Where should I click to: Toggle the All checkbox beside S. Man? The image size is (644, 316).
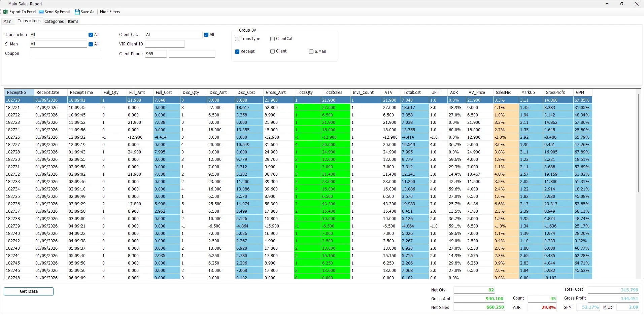(x=91, y=44)
